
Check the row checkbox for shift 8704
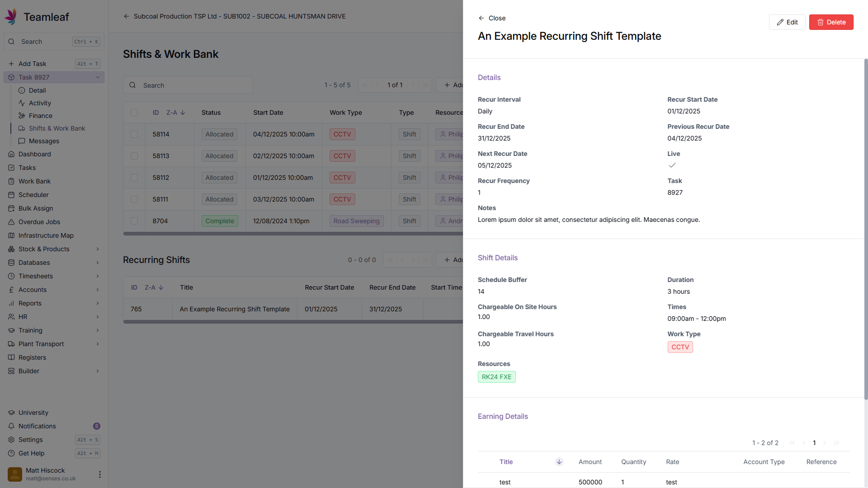[134, 221]
